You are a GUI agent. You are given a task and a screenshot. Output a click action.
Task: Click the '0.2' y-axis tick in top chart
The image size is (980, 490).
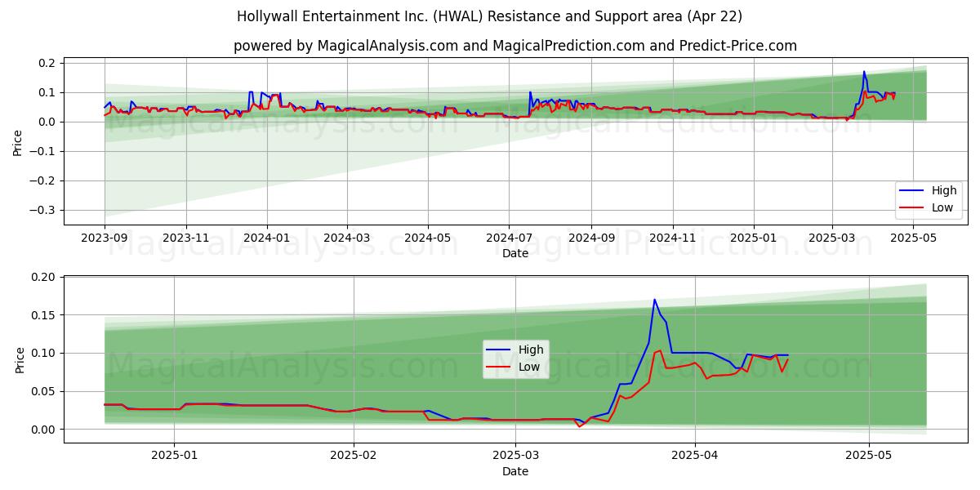(x=46, y=63)
